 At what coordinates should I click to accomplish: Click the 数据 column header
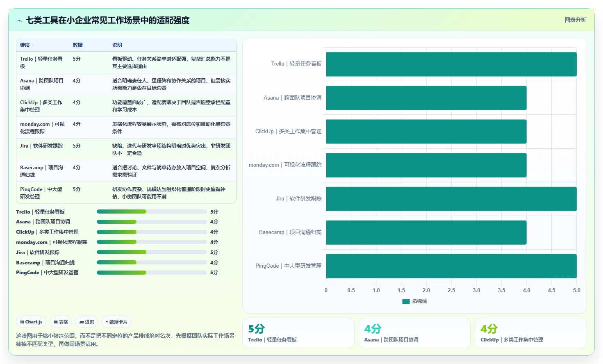77,45
